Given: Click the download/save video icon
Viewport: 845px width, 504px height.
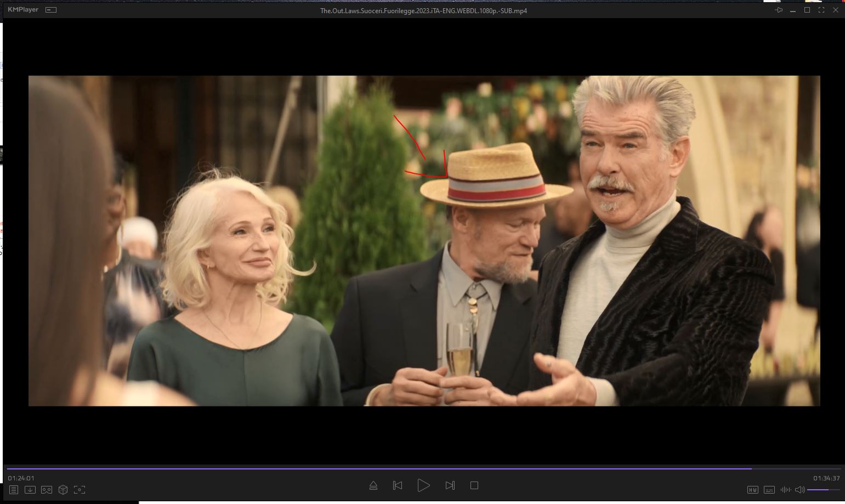Looking at the screenshot, I should (30, 490).
